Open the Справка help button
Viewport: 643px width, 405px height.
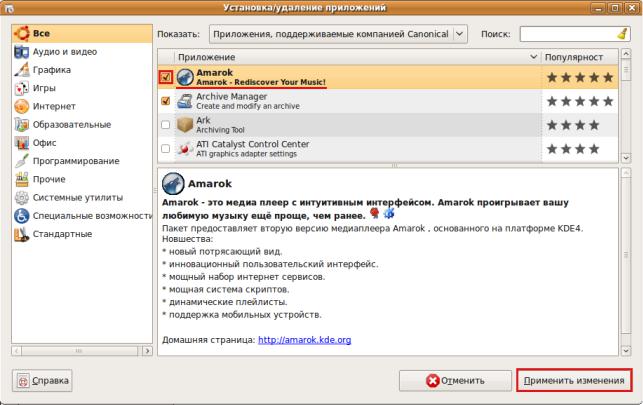tap(42, 381)
